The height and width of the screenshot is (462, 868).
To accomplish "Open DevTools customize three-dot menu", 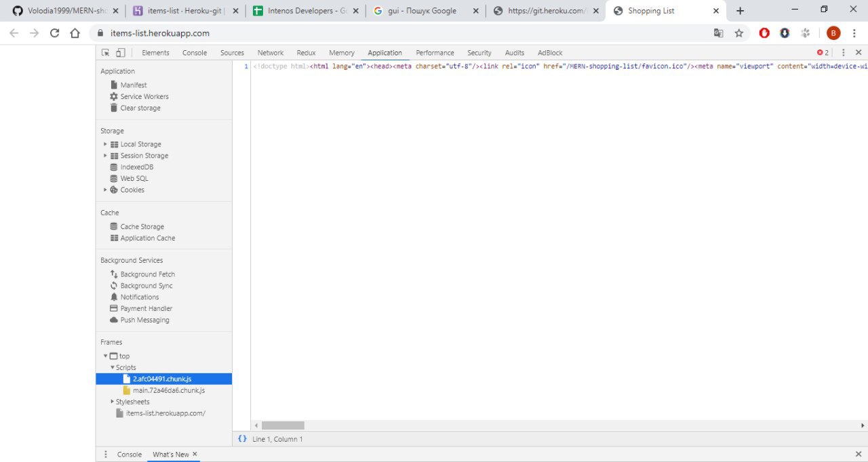I will click(x=844, y=53).
